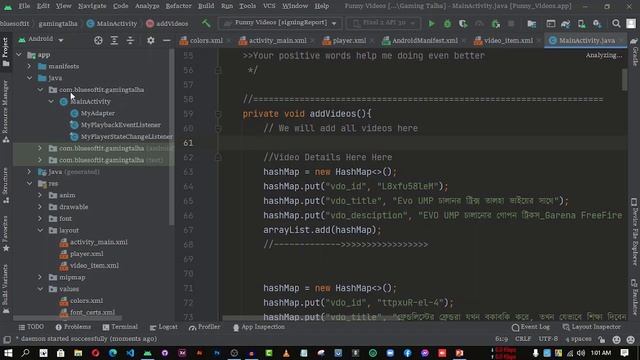Open SDK Manager toolbar icon
The image size is (640, 360).
[x=597, y=24]
